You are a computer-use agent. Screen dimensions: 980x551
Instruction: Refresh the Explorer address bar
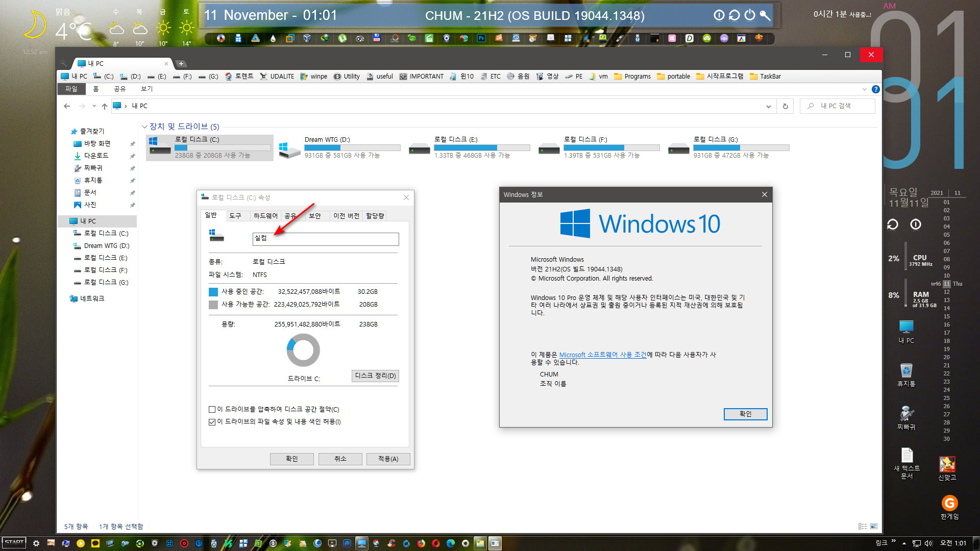(x=785, y=106)
